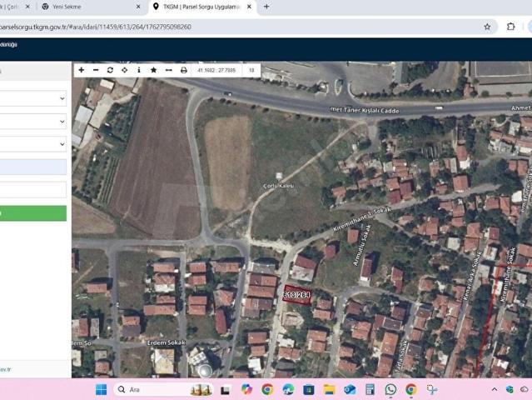Close the Yeni Sekme tab
The width and height of the screenshot is (532, 400).
point(138,7)
